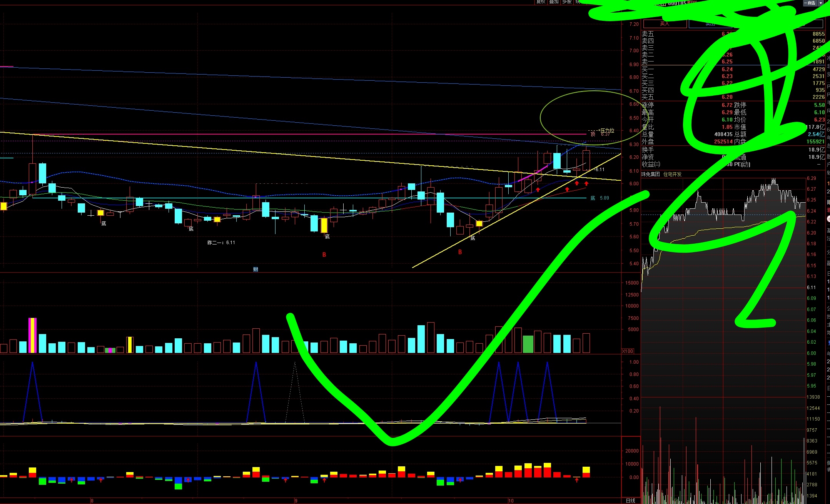The height and width of the screenshot is (504, 830).
Task: Click the magenta-striped tall volume bar
Action: [33, 335]
